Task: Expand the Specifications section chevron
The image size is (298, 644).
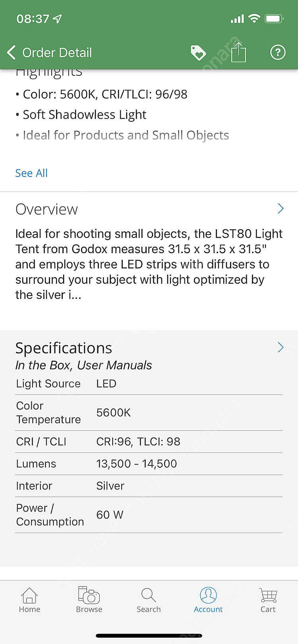Action: pyautogui.click(x=281, y=348)
